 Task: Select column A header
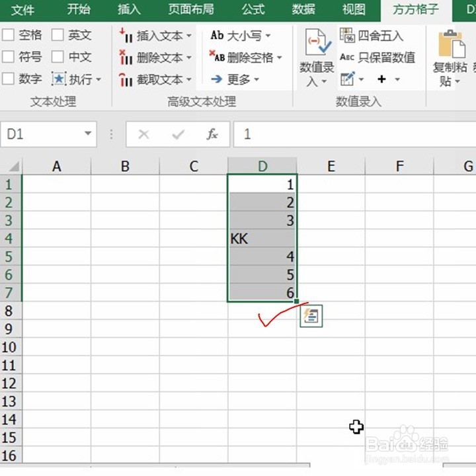(56, 166)
